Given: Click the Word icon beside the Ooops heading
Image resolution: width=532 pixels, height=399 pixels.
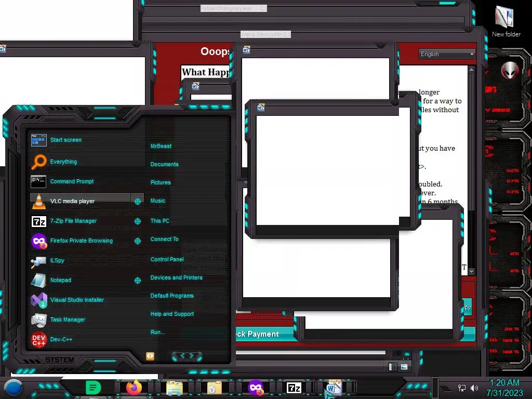Looking at the screenshot, I should tap(246, 50).
